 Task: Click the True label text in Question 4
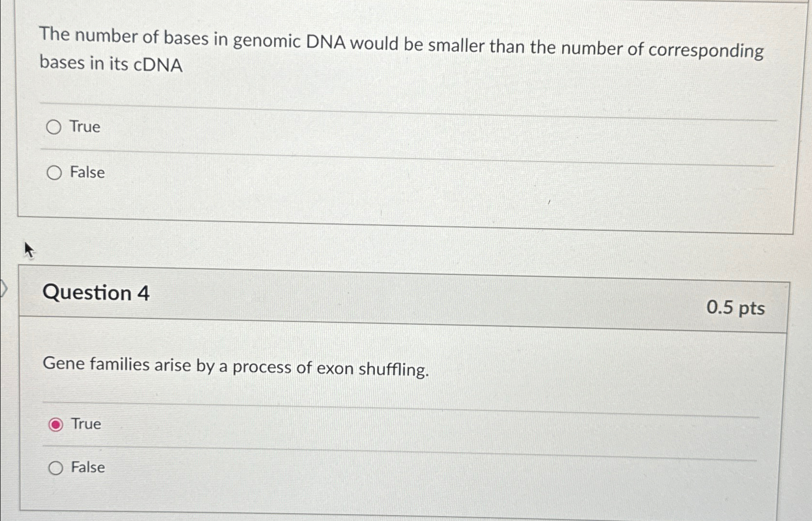(86, 424)
